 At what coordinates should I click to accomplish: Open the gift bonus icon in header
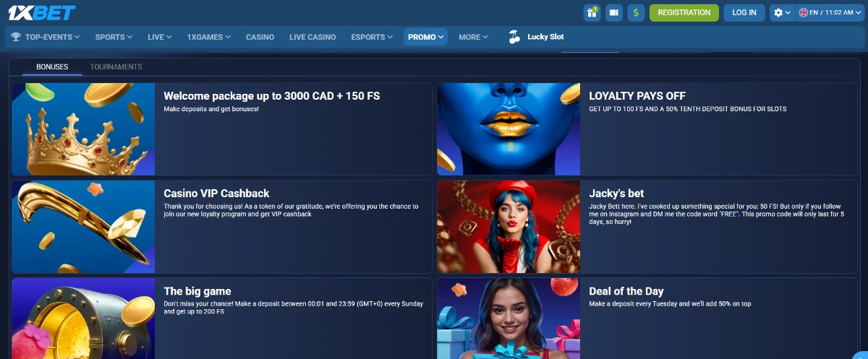(592, 12)
